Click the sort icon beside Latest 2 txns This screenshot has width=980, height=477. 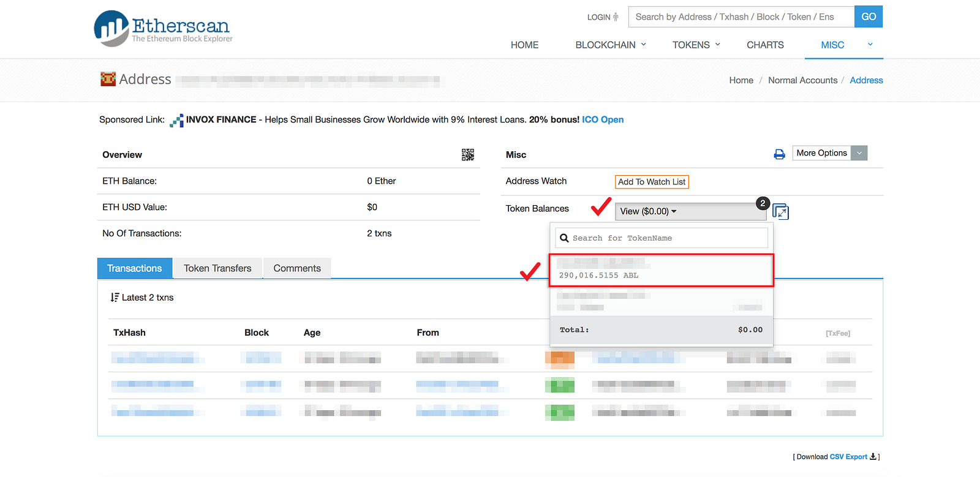pos(115,298)
